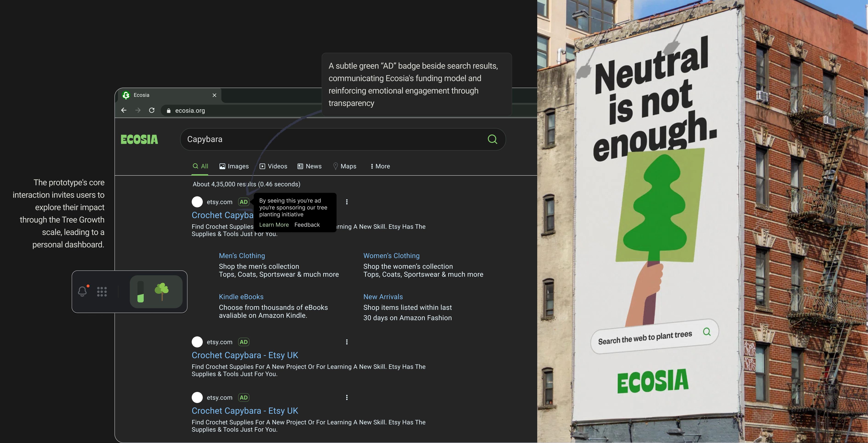Open options menu for third etsy result
868x443 pixels.
[347, 397]
